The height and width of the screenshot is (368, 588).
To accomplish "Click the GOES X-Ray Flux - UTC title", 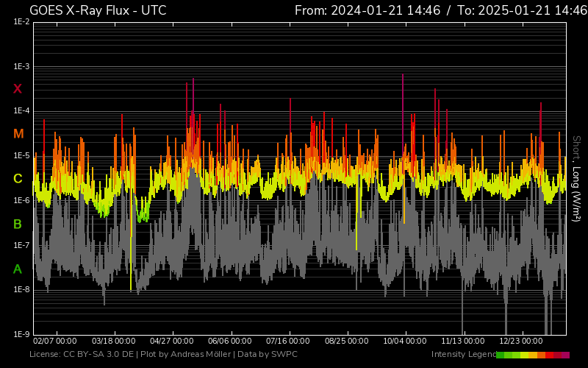I will point(98,10).
